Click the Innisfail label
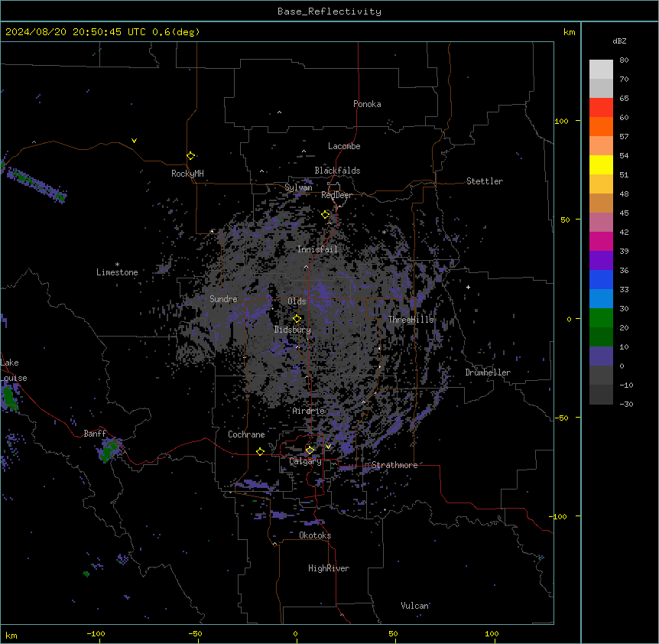Screen dimensions: 659x644 pyautogui.click(x=317, y=249)
